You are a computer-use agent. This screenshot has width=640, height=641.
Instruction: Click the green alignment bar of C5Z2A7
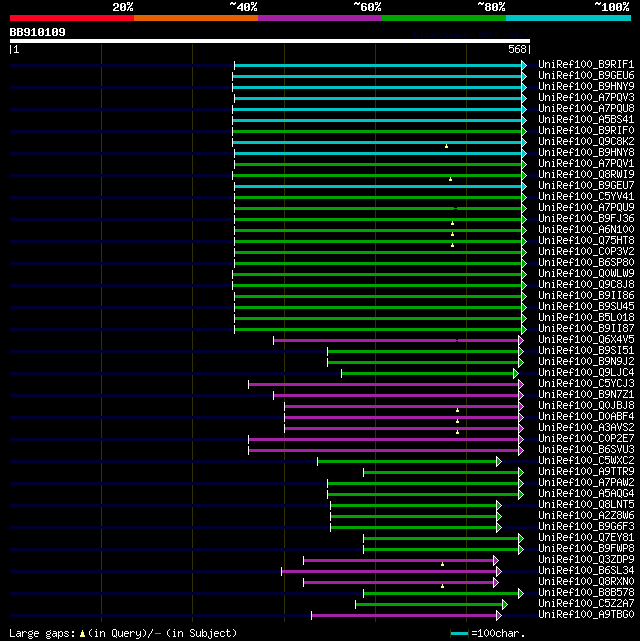pyautogui.click(x=429, y=604)
